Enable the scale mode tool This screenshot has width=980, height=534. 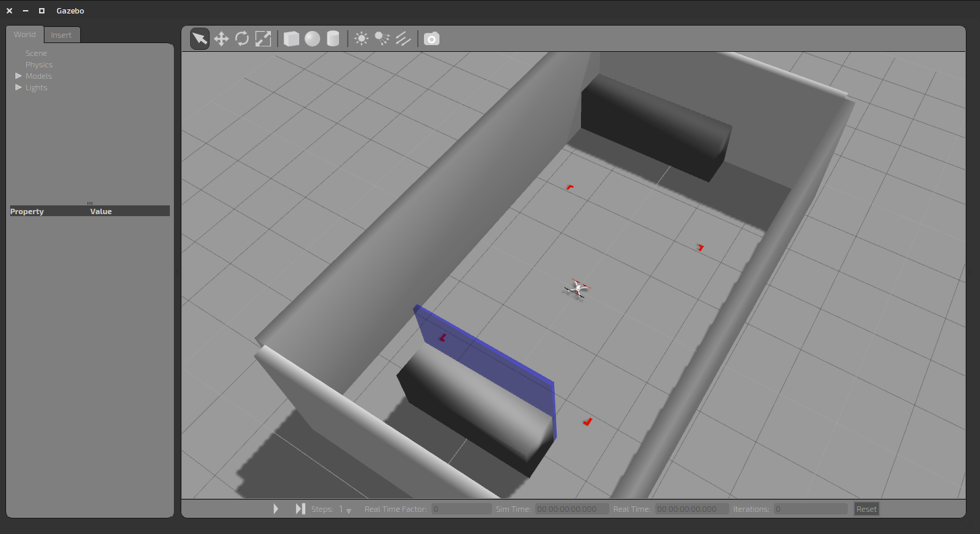(263, 39)
